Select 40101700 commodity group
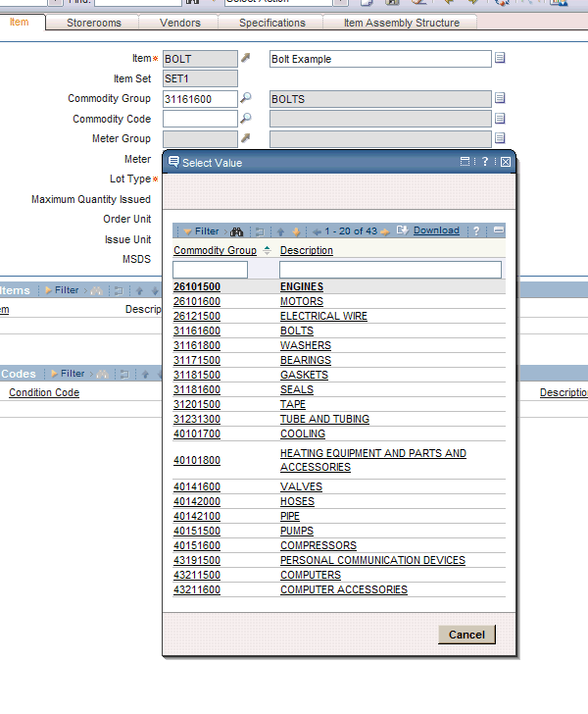Screen dimensions: 588x714 (x=197, y=433)
